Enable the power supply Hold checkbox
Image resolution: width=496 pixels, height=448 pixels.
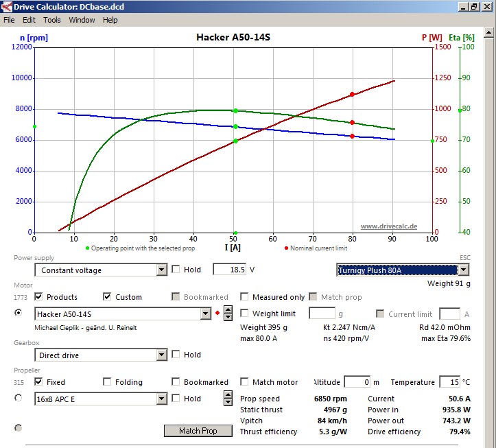[176, 270]
